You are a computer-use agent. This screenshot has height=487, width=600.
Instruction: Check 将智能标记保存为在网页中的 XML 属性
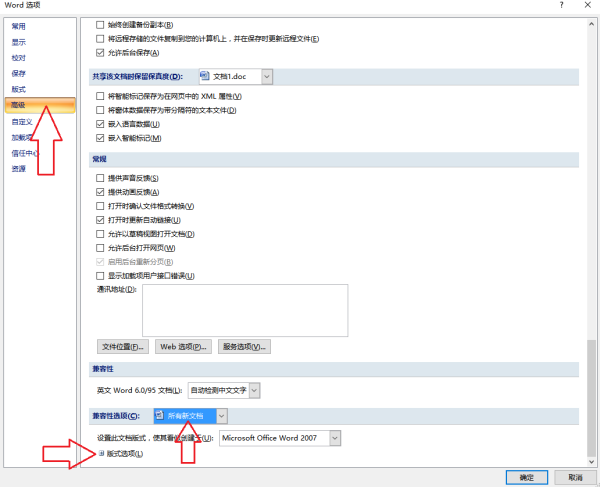[100, 96]
